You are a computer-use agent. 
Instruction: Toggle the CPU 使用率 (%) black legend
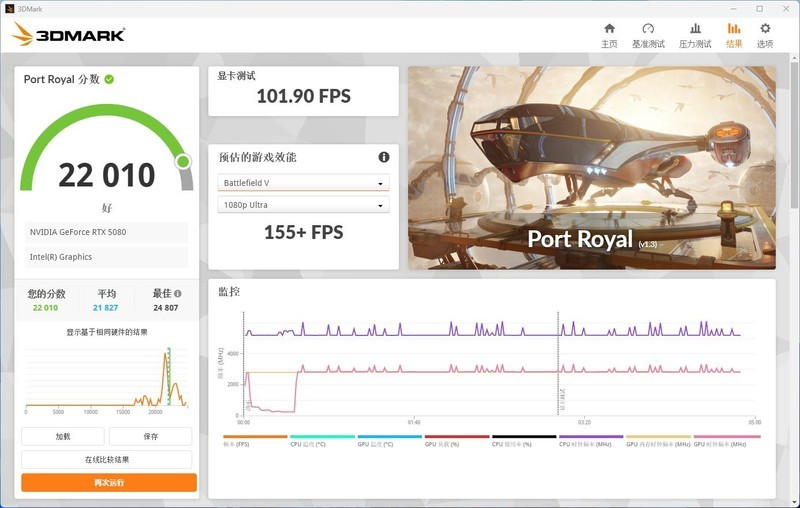[x=523, y=441]
